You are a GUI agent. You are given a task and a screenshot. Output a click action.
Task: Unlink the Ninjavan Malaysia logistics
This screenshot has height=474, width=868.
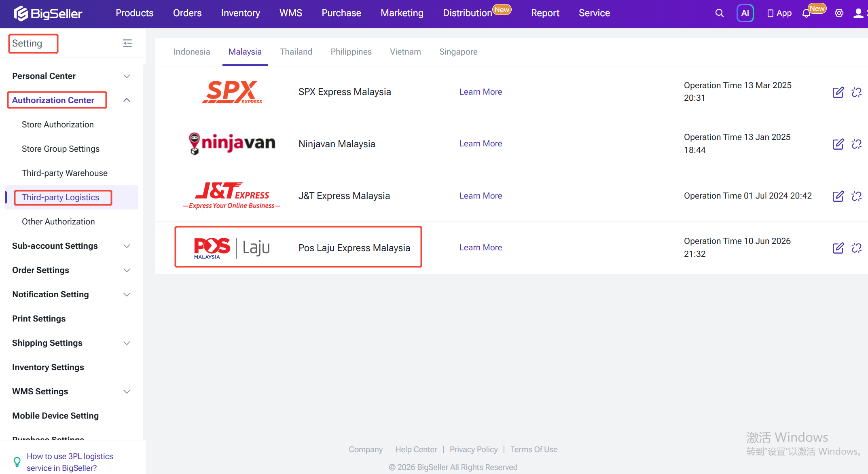point(857,144)
